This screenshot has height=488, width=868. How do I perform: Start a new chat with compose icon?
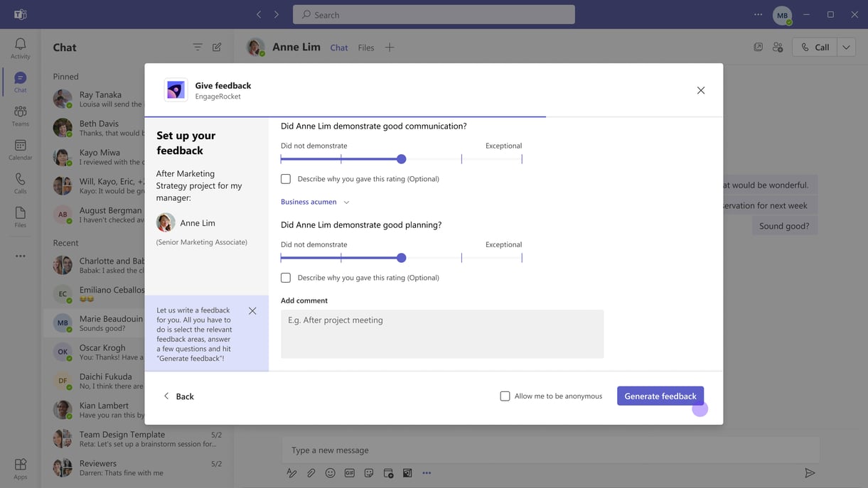pyautogui.click(x=217, y=48)
